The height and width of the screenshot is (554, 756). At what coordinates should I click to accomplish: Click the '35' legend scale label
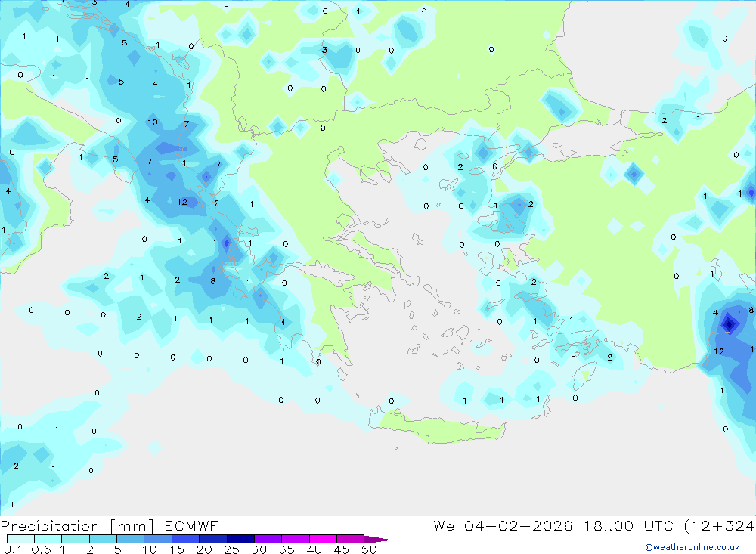[287, 549]
